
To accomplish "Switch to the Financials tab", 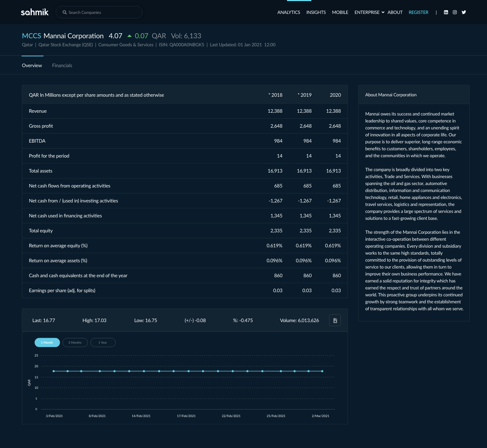I will pyautogui.click(x=62, y=65).
